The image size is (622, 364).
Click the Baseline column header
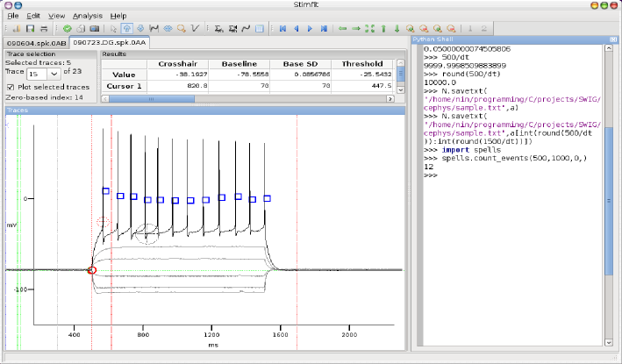click(239, 64)
